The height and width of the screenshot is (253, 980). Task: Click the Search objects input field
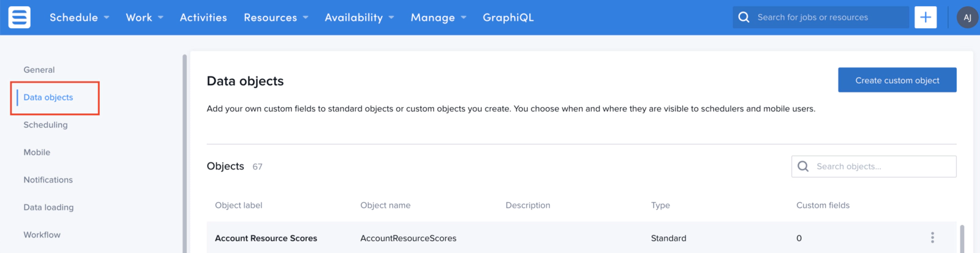(x=874, y=166)
